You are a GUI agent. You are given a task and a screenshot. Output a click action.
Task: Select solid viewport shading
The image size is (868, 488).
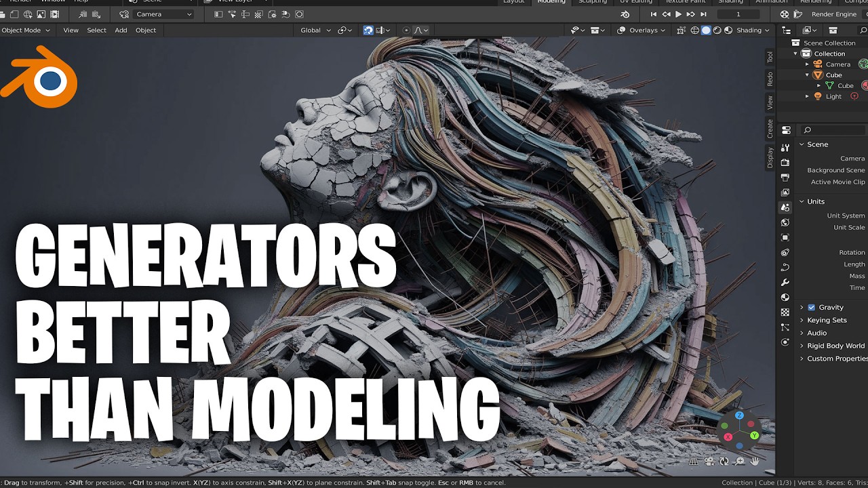tap(706, 30)
